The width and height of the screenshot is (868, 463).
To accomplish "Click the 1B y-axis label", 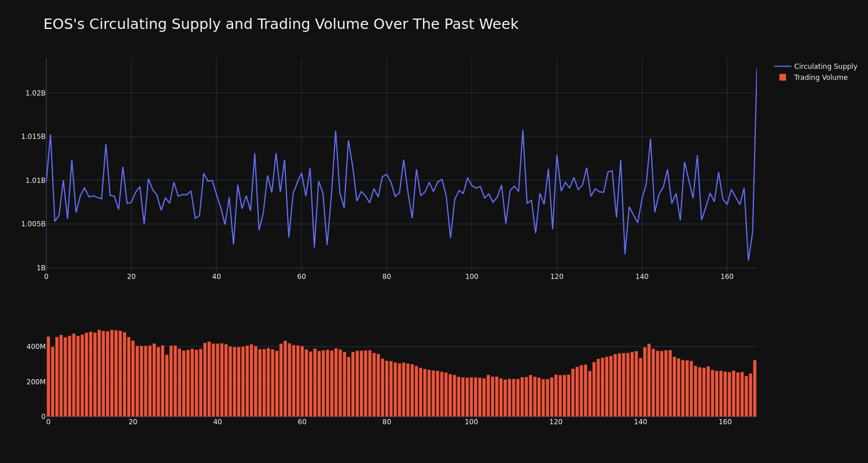I will click(41, 268).
